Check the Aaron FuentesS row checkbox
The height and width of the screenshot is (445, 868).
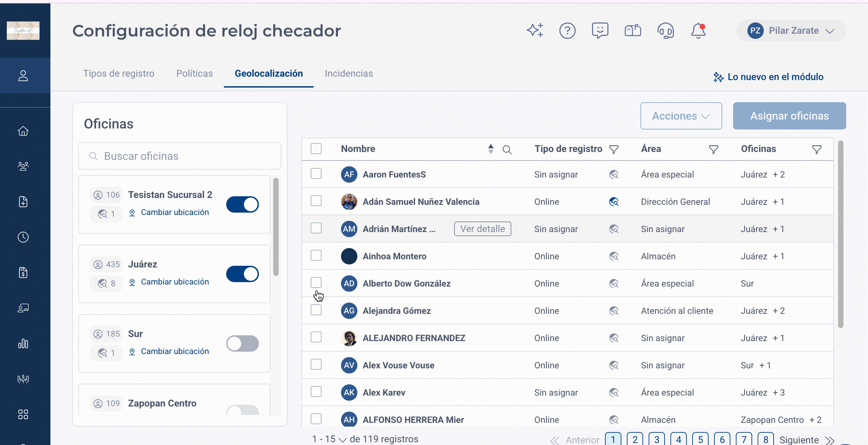click(x=316, y=173)
